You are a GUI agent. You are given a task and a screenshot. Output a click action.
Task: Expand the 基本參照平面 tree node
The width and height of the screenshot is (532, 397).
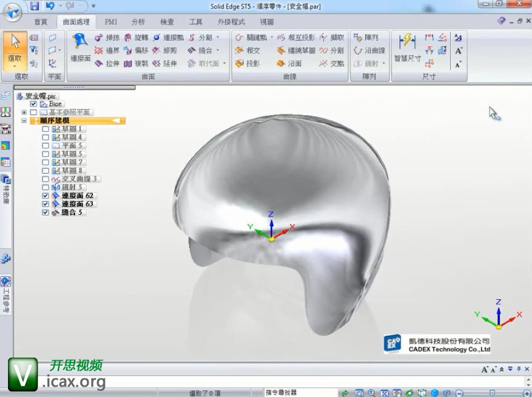click(x=24, y=113)
